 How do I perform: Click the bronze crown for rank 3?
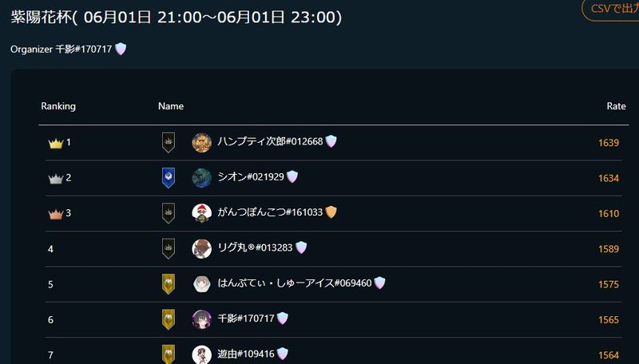(55, 214)
